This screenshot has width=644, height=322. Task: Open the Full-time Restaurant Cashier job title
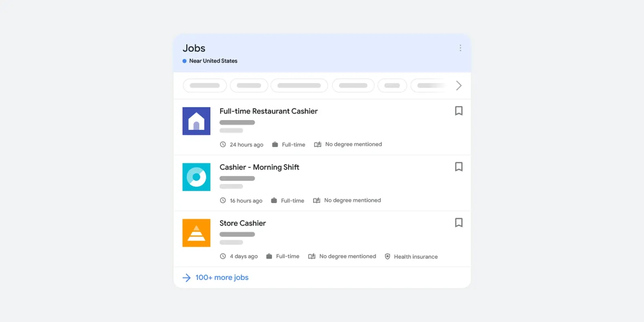point(268,111)
